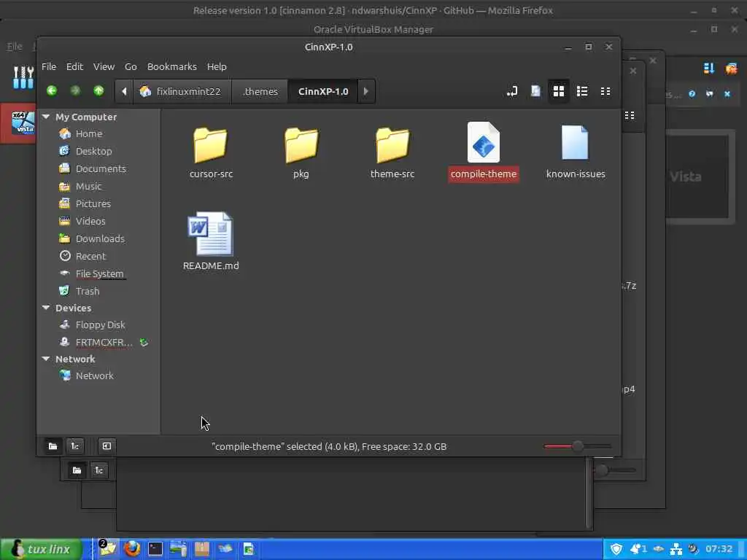Open file manager taskbar icon with badge
This screenshot has width=747, height=560.
[x=108, y=548]
